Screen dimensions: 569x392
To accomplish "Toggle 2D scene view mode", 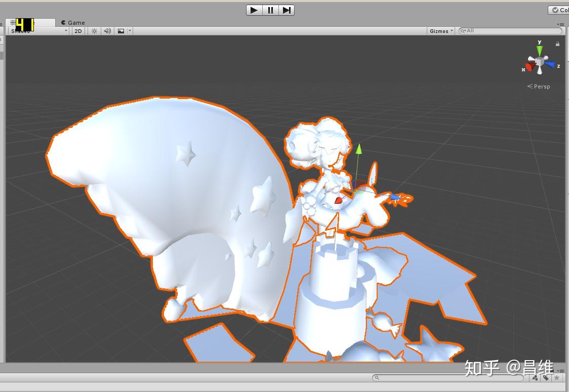I will (x=78, y=31).
